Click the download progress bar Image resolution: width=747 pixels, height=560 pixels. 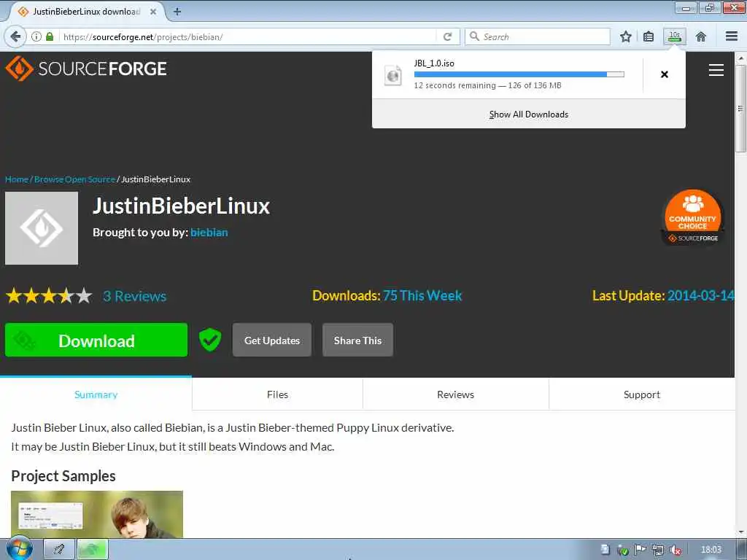pos(519,74)
